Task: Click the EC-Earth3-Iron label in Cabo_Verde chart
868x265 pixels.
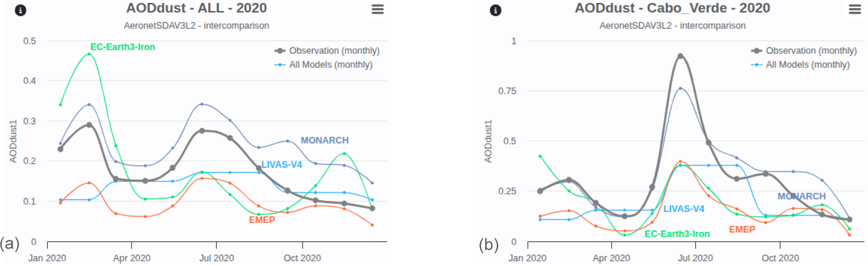Action: click(x=677, y=234)
